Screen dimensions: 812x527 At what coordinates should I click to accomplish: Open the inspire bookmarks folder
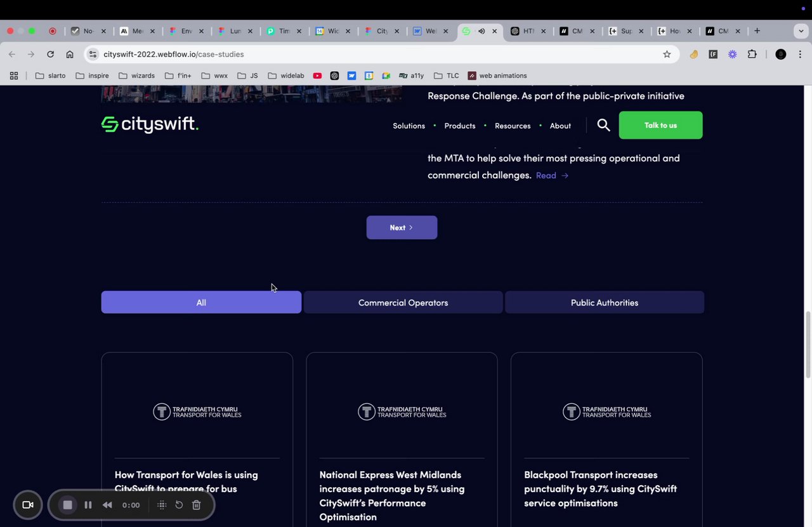click(x=92, y=75)
